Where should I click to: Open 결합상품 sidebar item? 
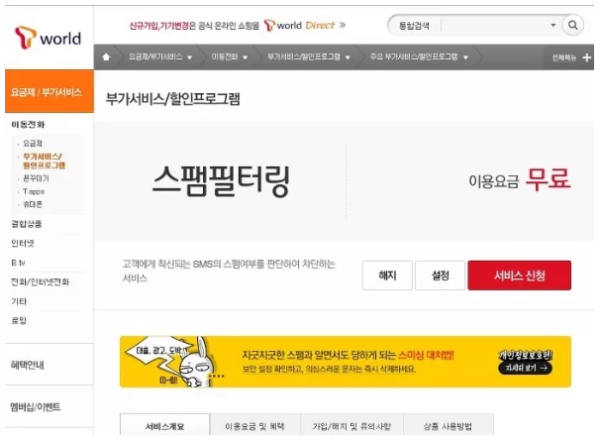pyautogui.click(x=26, y=224)
